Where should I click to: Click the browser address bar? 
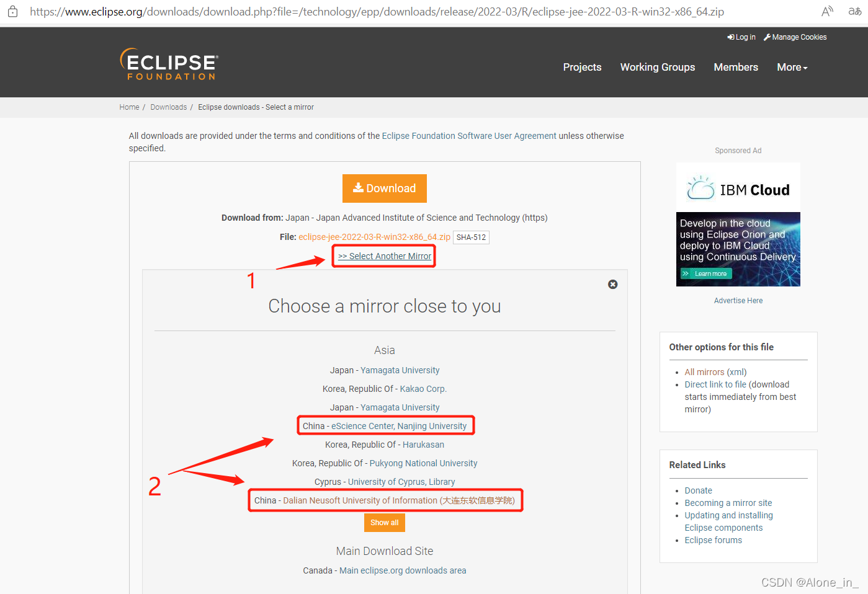[372, 11]
